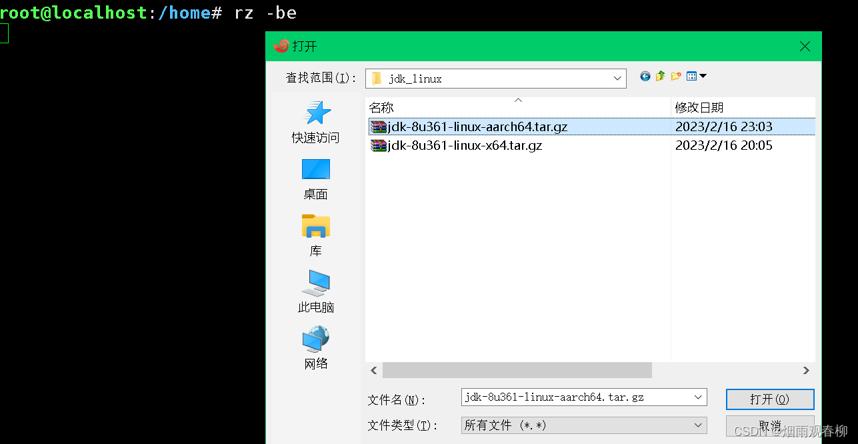Click the horizontal scrollbar left arrow

373,370
